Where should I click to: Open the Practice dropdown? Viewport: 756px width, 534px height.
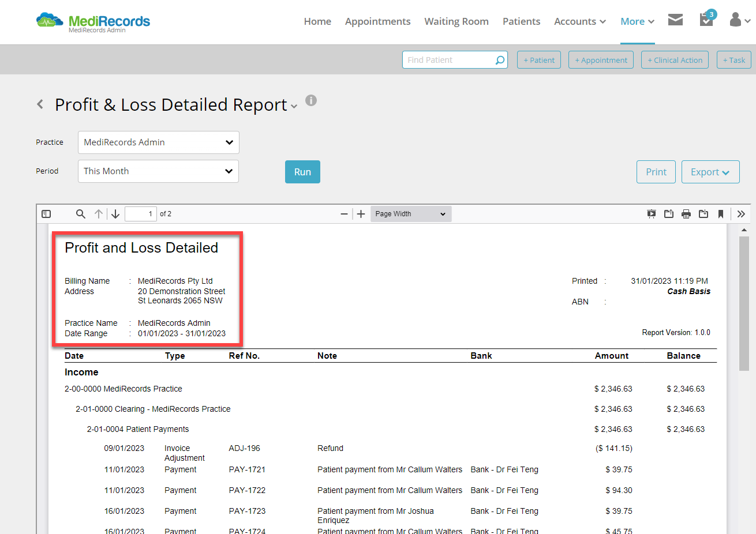click(159, 142)
